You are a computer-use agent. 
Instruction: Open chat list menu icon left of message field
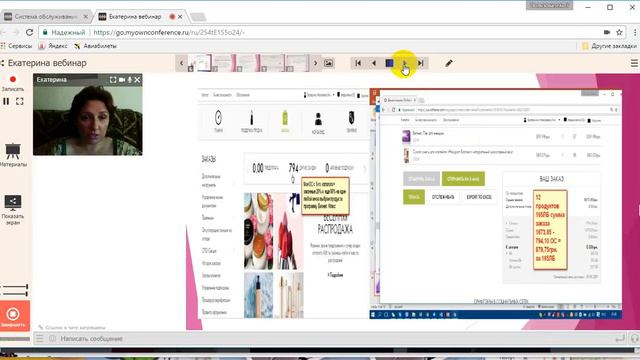pyautogui.click(x=40, y=338)
